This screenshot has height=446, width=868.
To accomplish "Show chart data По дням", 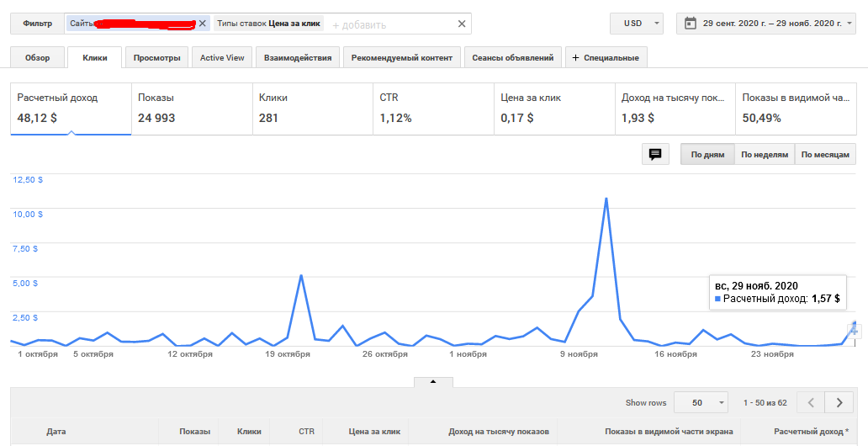I will [707, 155].
